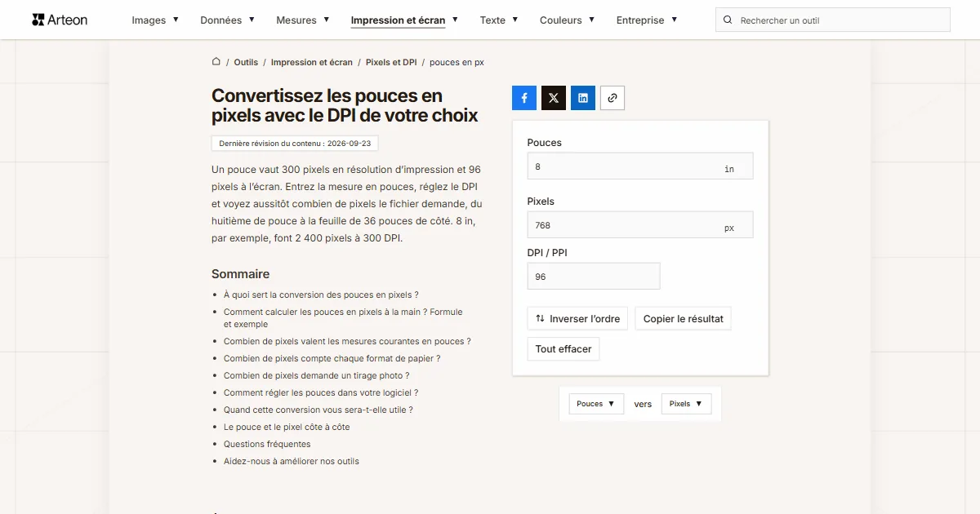Expand the Mesures menu
The height and width of the screenshot is (514, 980).
pos(303,20)
